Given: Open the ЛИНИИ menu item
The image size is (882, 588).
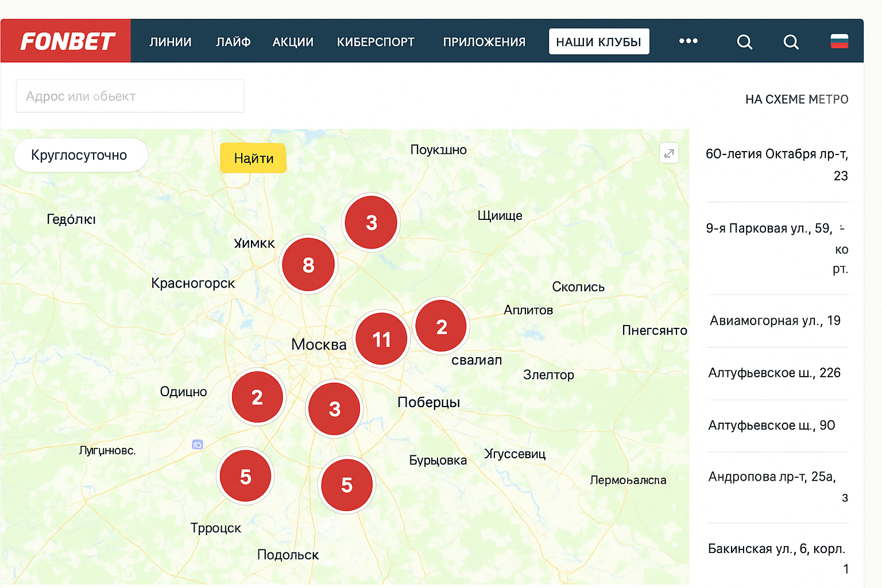Looking at the screenshot, I should 171,42.
